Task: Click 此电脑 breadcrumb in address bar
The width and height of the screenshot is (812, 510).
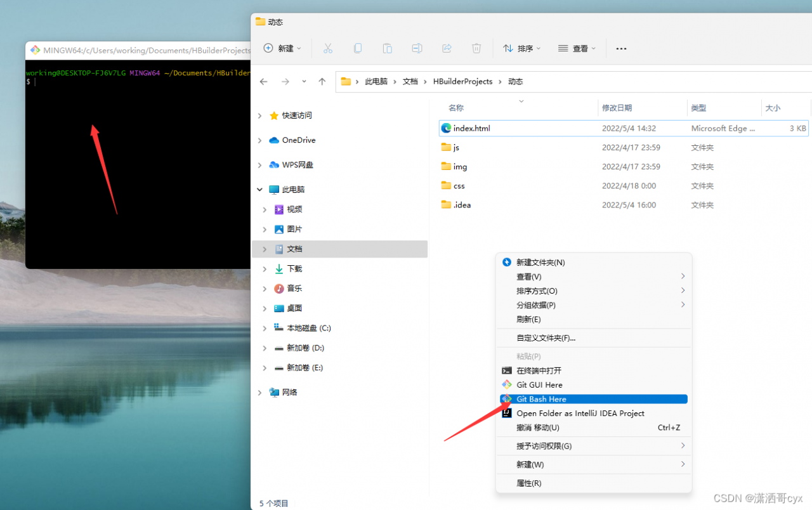Action: pyautogui.click(x=376, y=82)
